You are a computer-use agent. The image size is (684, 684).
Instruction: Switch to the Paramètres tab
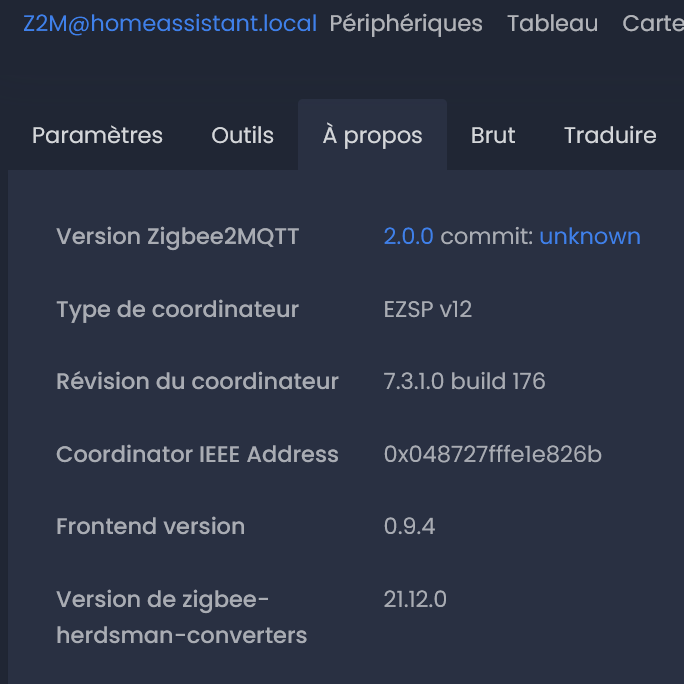pos(97,136)
